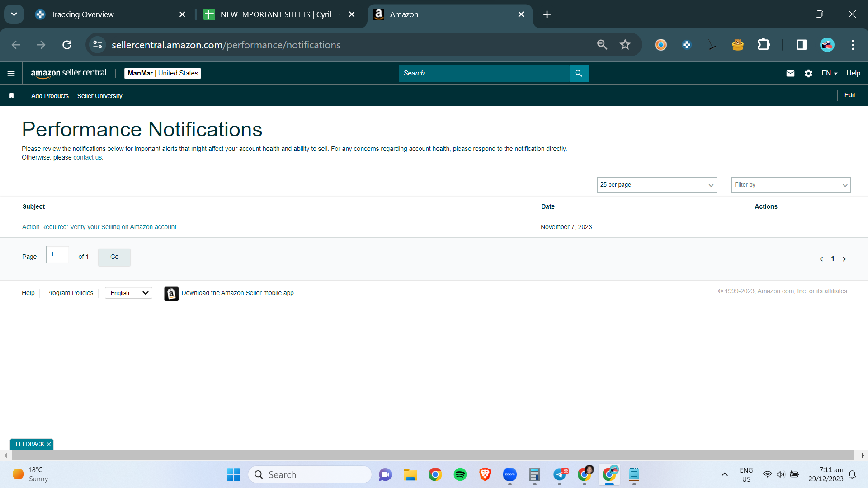
Task: Expand the 25 per page dropdown
Action: pyautogui.click(x=657, y=185)
